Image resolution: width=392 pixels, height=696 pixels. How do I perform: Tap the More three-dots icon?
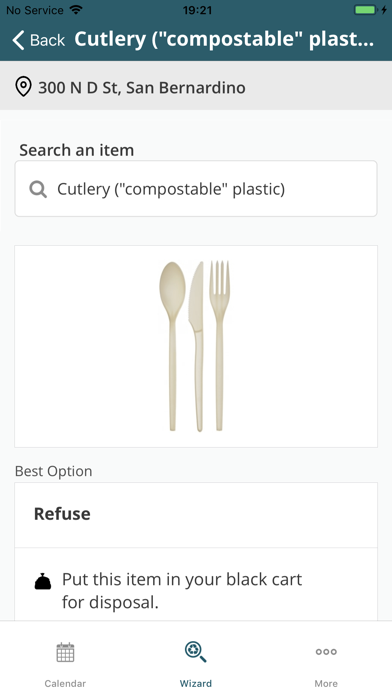coord(326,652)
